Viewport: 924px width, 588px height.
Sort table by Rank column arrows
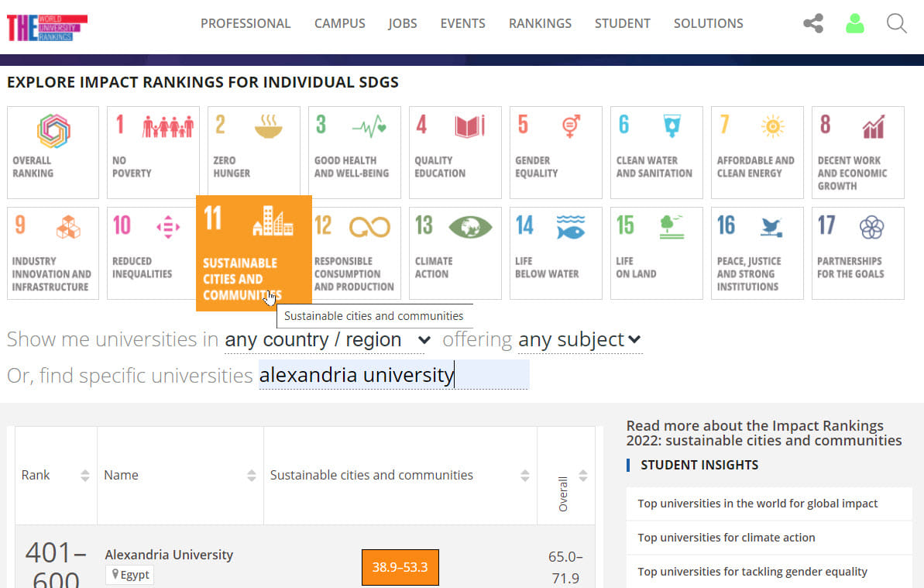tap(85, 476)
